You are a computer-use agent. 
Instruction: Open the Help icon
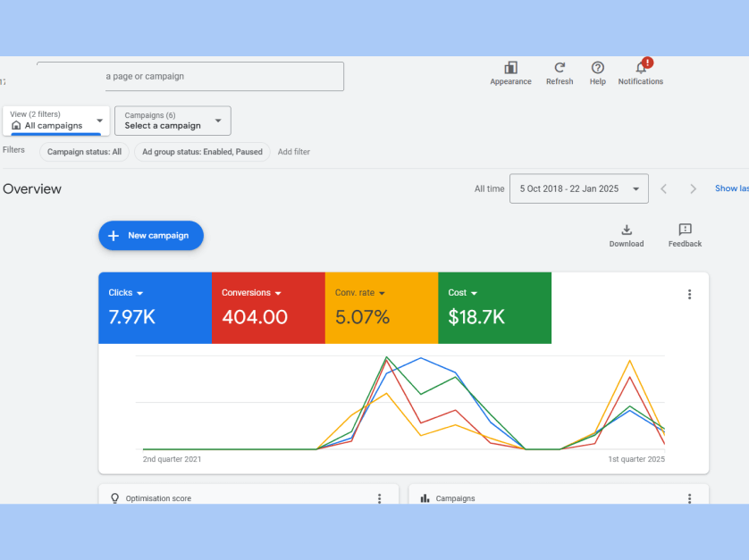[598, 69]
